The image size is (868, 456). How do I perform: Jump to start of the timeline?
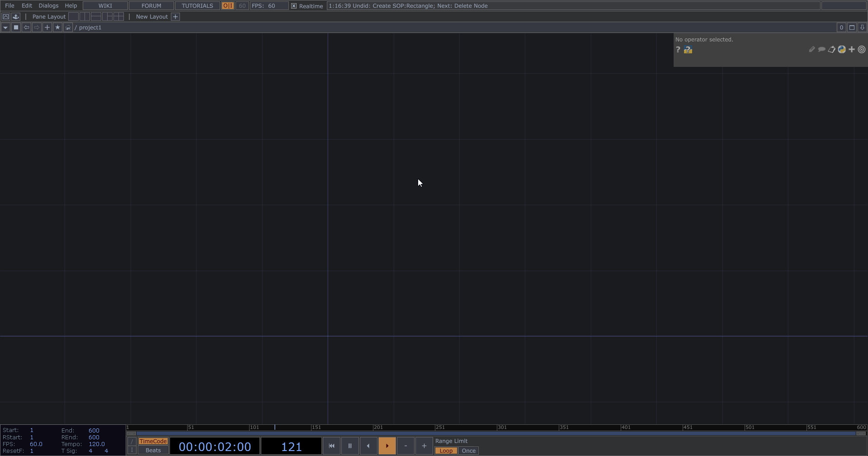tap(331, 446)
